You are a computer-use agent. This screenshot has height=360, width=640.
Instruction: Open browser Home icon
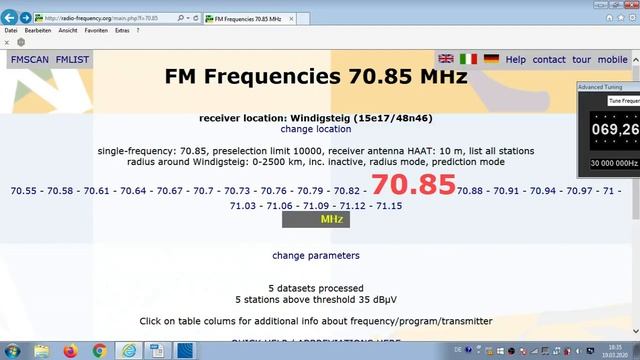[609, 18]
